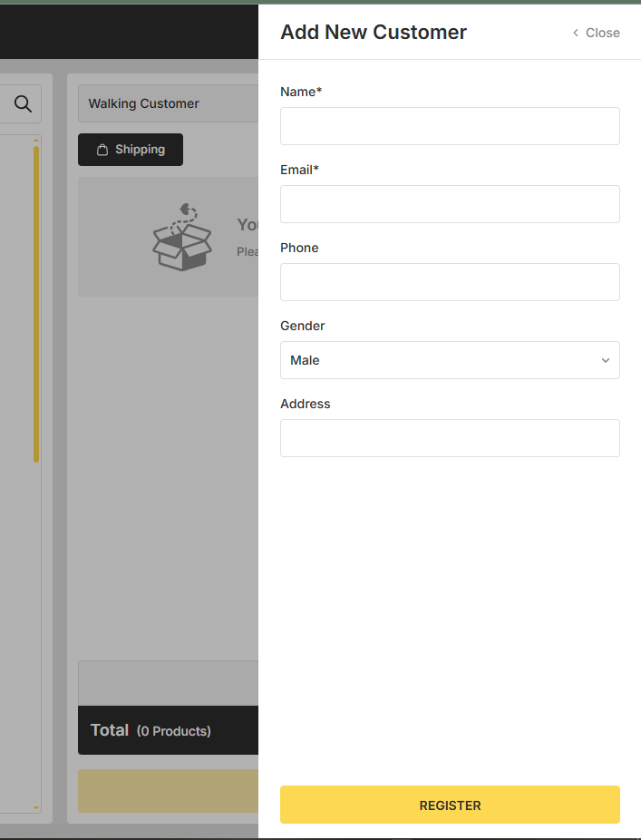
Task: Click into the Email input field
Action: pyautogui.click(x=450, y=204)
